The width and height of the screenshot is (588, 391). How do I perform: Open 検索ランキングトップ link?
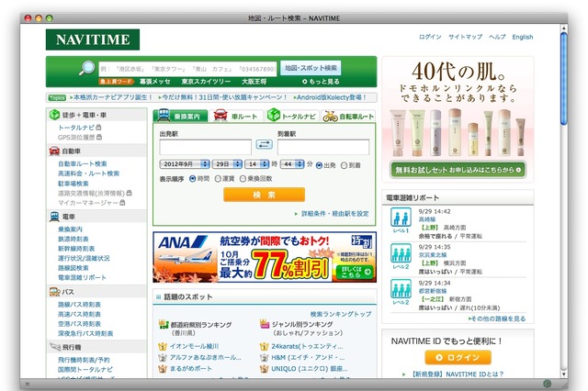[341, 314]
